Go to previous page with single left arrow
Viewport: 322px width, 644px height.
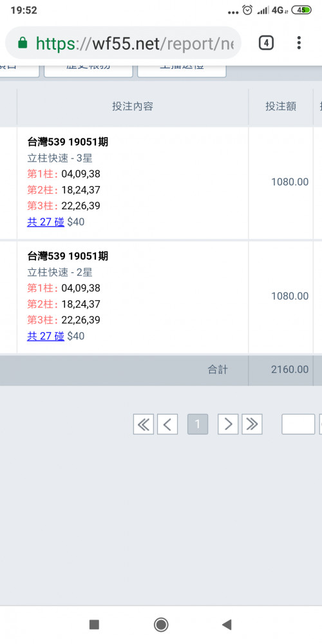coord(167,424)
